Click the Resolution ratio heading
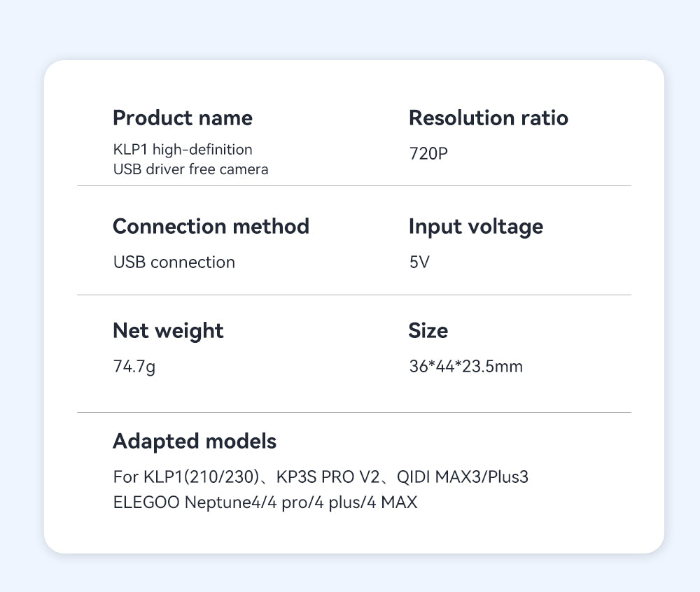This screenshot has height=592, width=700. (x=489, y=118)
